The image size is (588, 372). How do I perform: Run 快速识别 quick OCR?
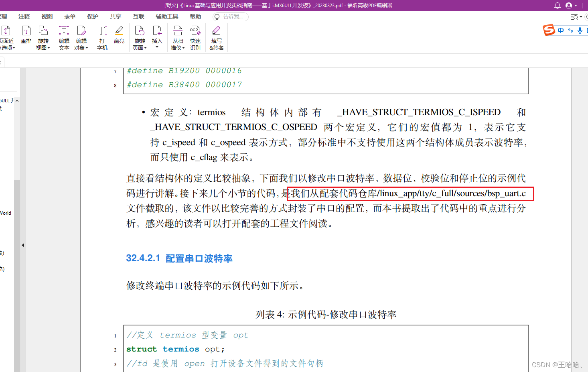[x=195, y=38]
